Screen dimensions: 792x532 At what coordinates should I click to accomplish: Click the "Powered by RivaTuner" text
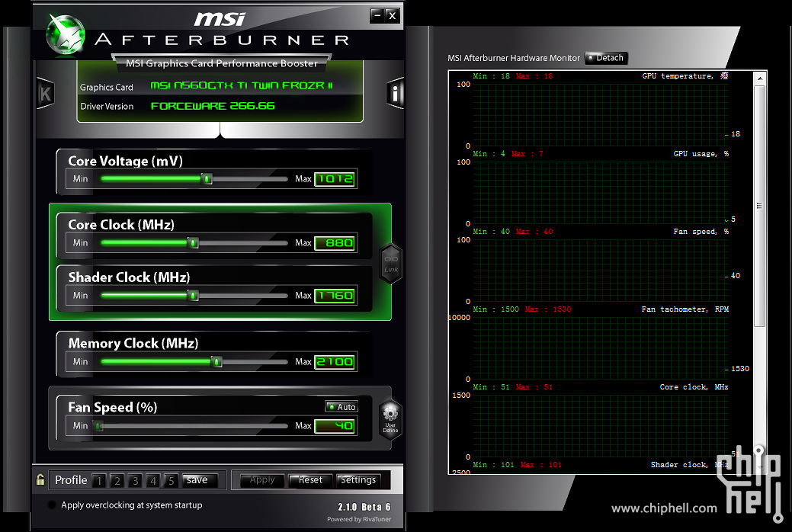[358, 519]
